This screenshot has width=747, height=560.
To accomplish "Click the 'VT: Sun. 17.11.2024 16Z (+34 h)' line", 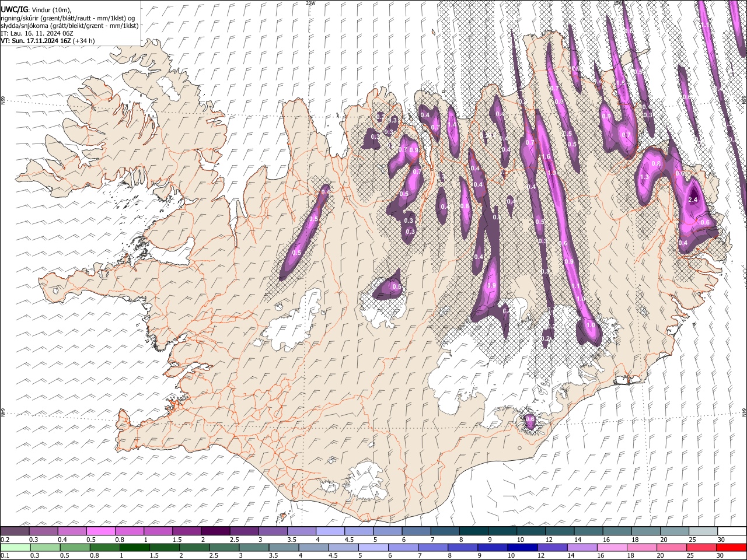I will (48, 41).
